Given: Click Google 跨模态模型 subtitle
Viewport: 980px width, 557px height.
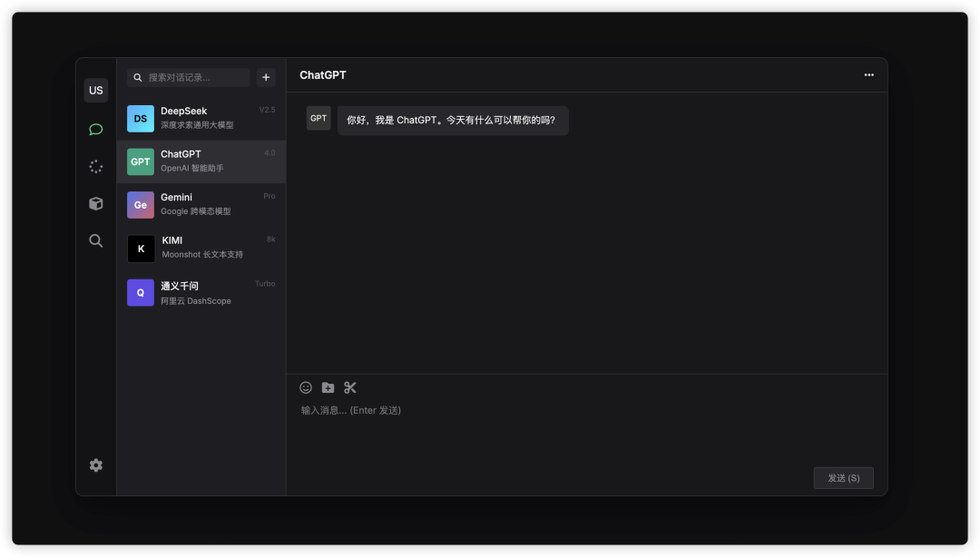Looking at the screenshot, I should [196, 211].
